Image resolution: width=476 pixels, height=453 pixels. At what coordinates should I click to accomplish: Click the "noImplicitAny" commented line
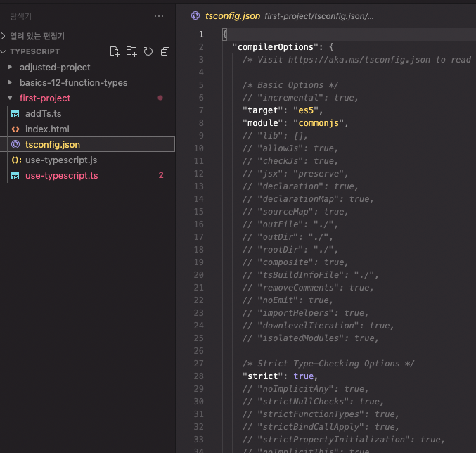click(305, 389)
